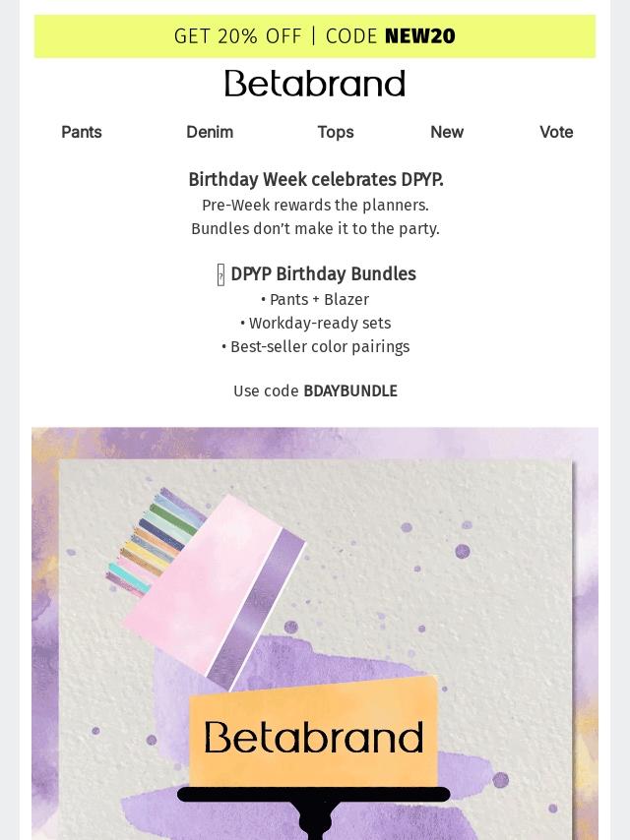630x840 pixels.
Task: Click the NEW20 promo code text
Action: click(420, 36)
